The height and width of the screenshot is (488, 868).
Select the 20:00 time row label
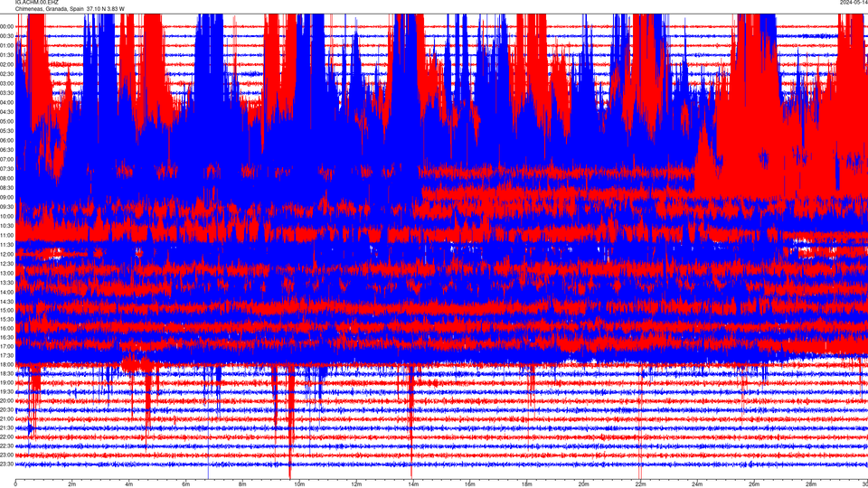pyautogui.click(x=6, y=400)
